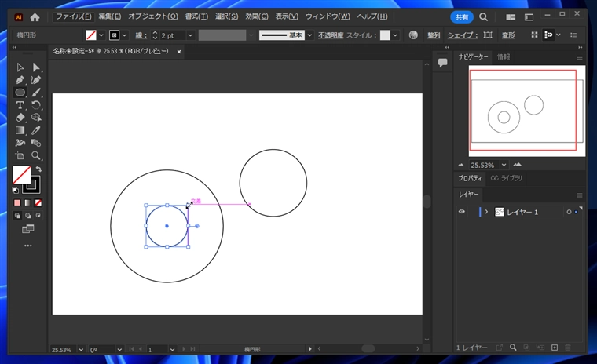Select the Direct Selection tool
The width and height of the screenshot is (597, 364).
pyautogui.click(x=36, y=67)
